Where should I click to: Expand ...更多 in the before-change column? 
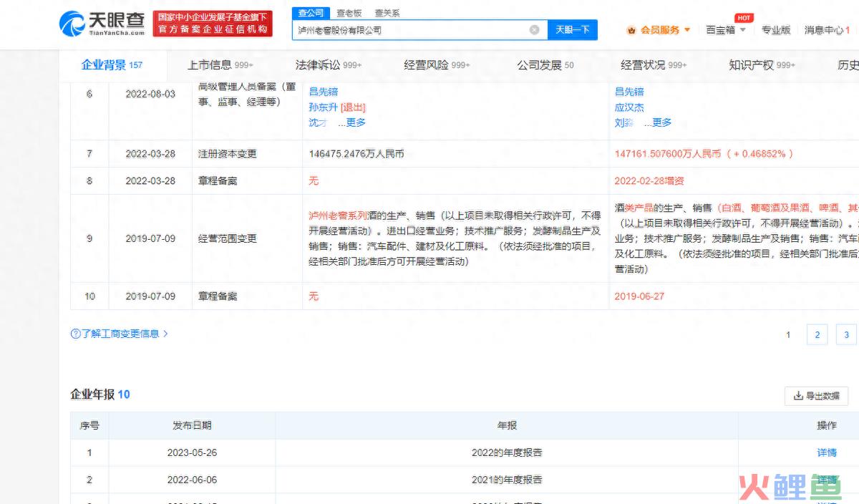coord(351,122)
